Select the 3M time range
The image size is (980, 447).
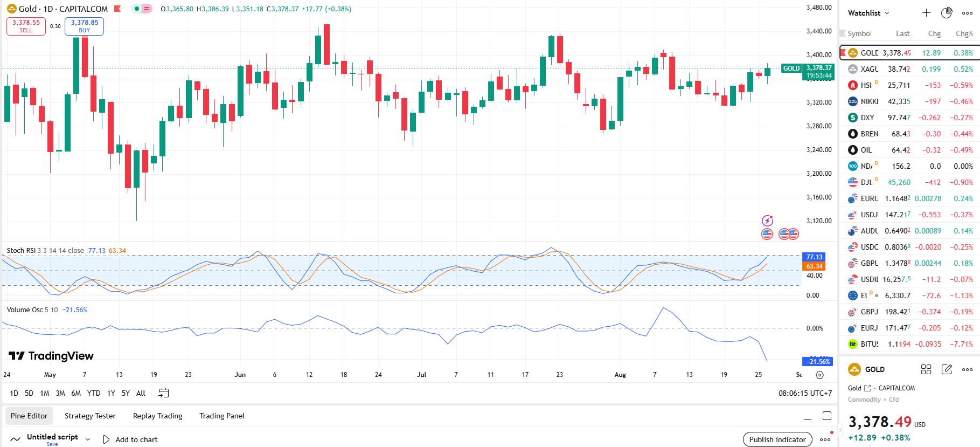(60, 393)
